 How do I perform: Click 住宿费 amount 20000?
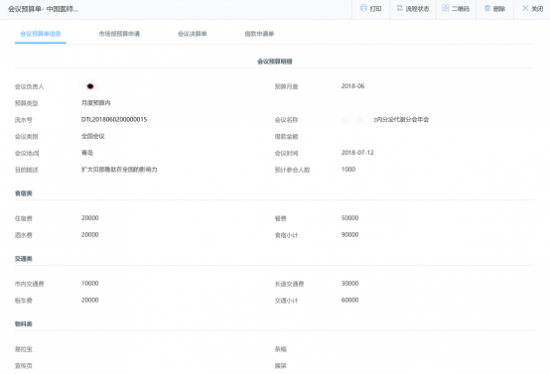point(90,218)
